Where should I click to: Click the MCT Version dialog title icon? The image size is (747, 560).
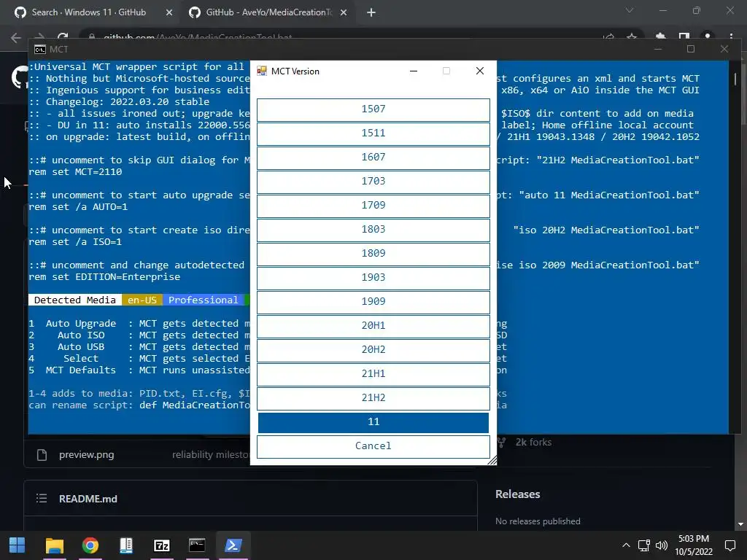[x=262, y=71]
